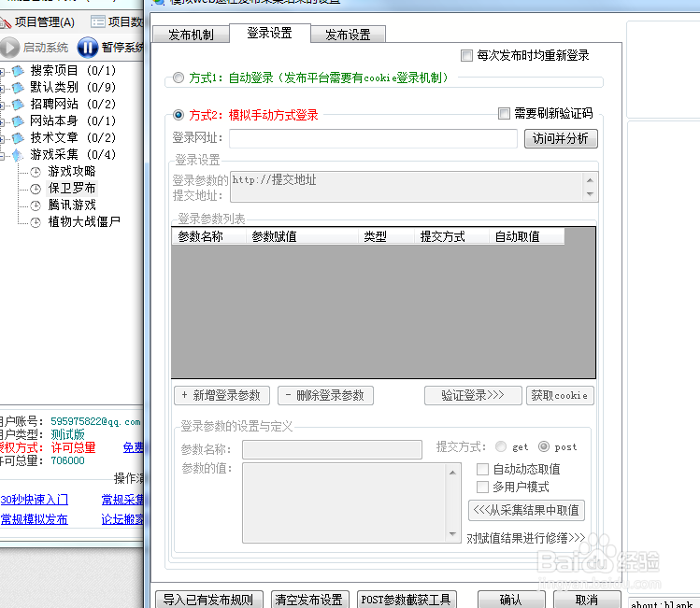Viewport: 700px width, 608px height.
Task: Open the 常规采集 link
Action: click(122, 500)
